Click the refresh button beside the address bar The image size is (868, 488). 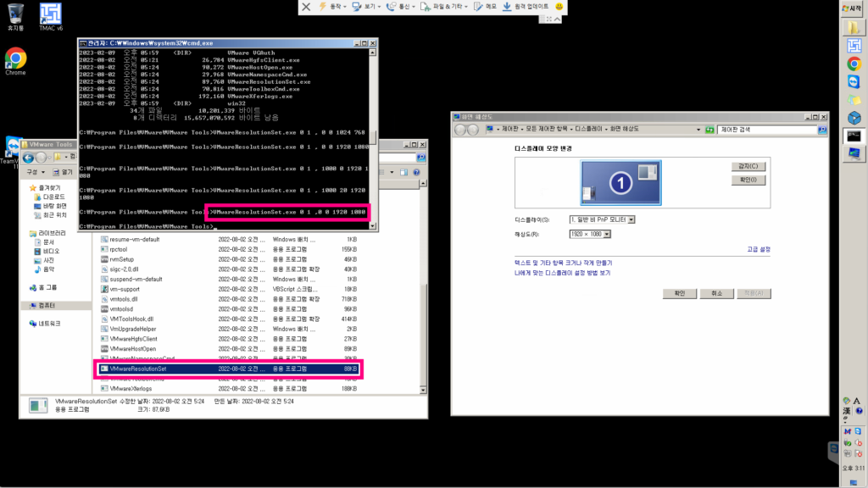coord(709,130)
